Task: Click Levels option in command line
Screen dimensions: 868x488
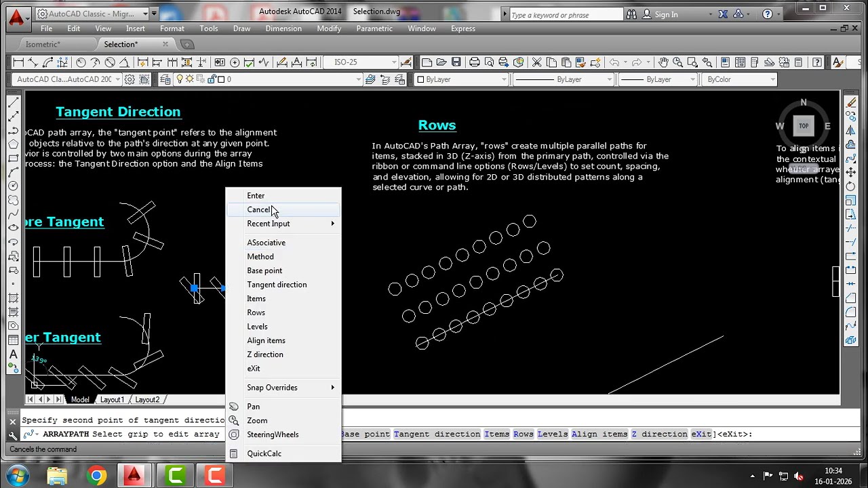Action: point(552,434)
